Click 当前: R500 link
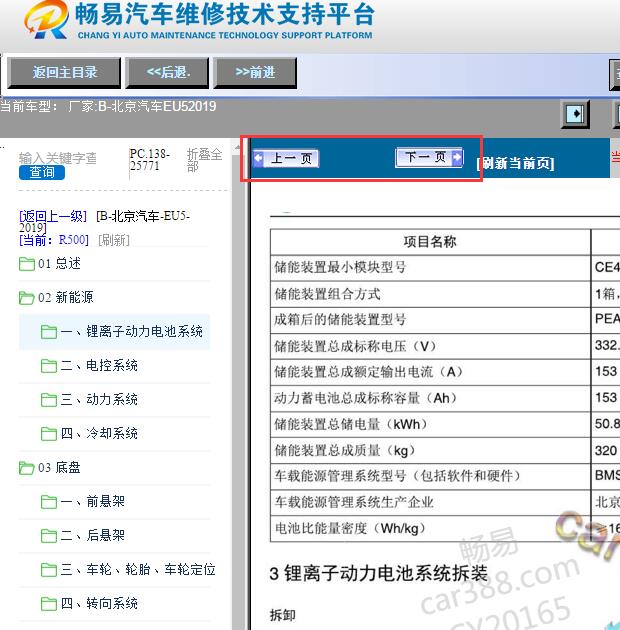Image resolution: width=620 pixels, height=630 pixels. [x=54, y=240]
